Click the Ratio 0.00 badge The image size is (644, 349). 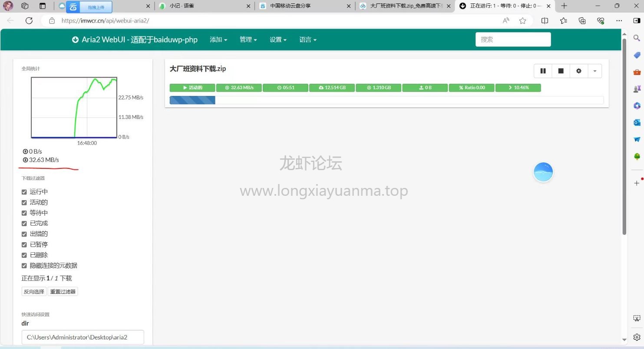click(472, 88)
